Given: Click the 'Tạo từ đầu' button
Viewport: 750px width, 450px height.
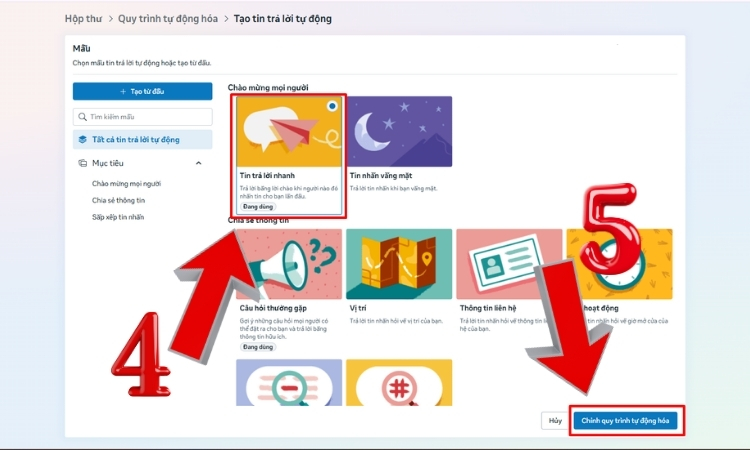Looking at the screenshot, I should (143, 91).
